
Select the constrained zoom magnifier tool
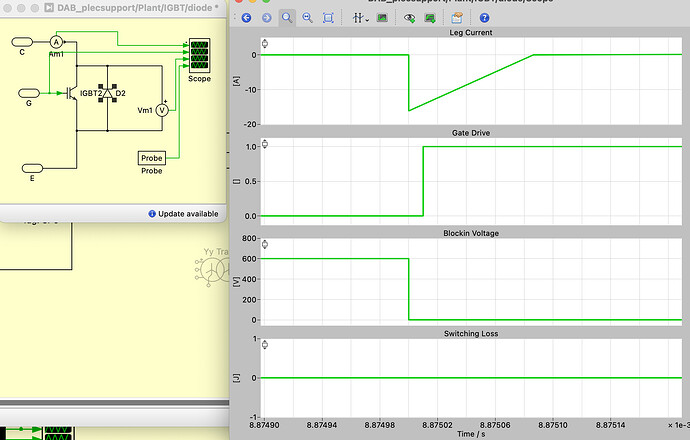click(308, 18)
